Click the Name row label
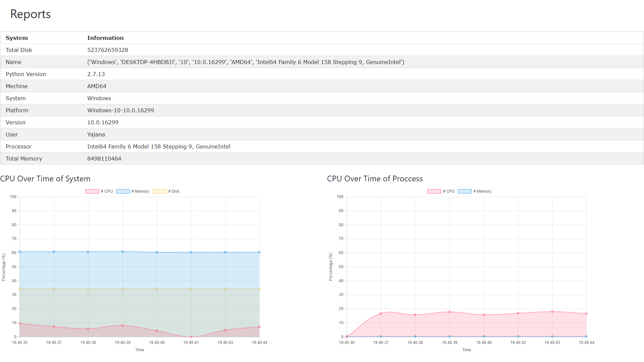 pos(13,62)
